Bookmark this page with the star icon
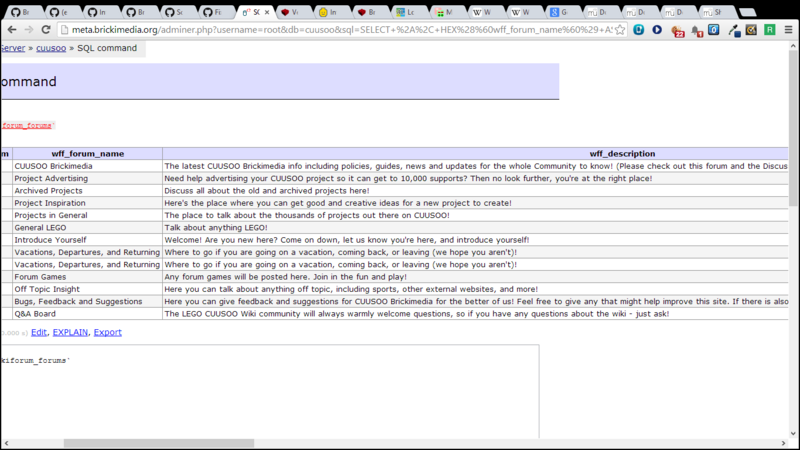This screenshot has height=450, width=800. (x=620, y=30)
